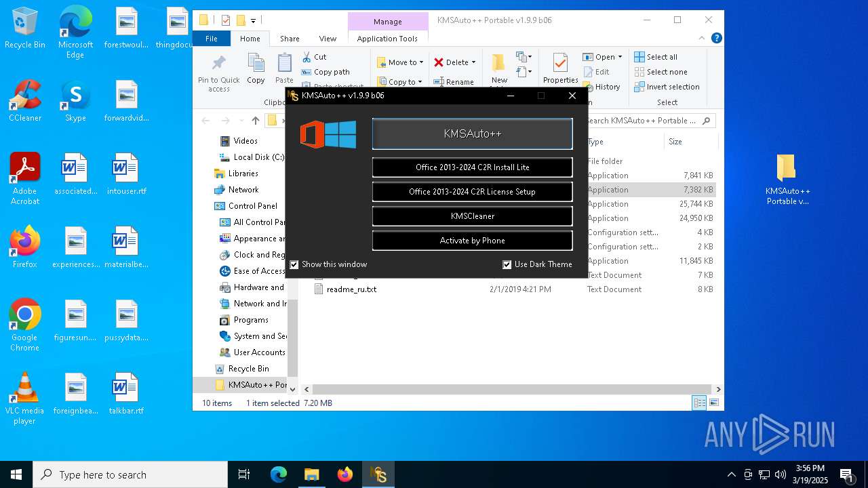Open the Delete dropdown arrow
This screenshot has height=488, width=868.
(473, 62)
